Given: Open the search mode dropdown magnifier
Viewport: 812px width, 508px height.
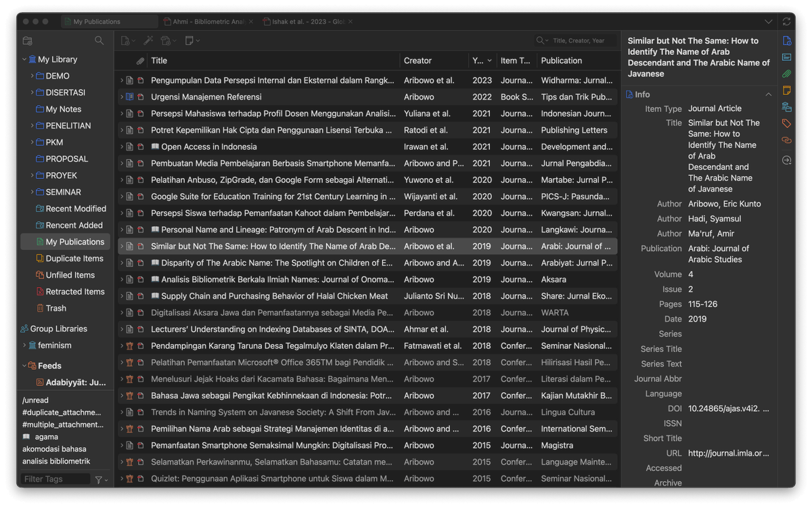Looking at the screenshot, I should (x=541, y=41).
